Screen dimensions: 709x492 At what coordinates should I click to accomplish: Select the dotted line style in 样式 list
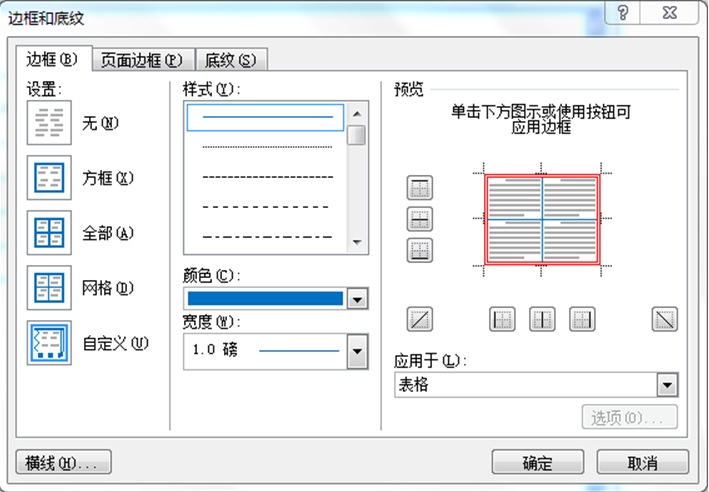point(265,146)
